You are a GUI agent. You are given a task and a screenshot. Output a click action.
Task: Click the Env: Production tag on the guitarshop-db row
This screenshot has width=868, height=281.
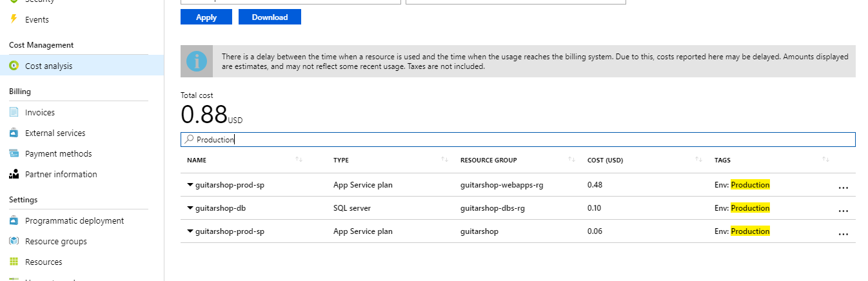pos(742,208)
